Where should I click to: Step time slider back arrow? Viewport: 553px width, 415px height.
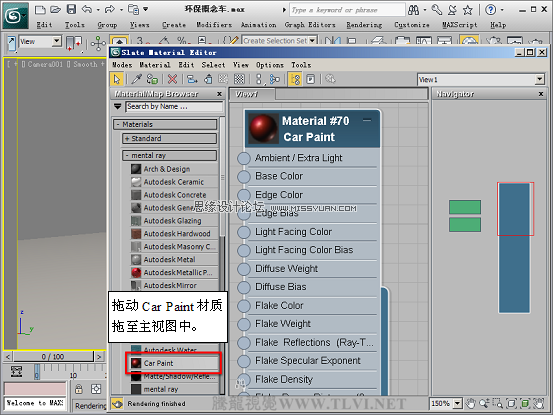tap(8, 356)
